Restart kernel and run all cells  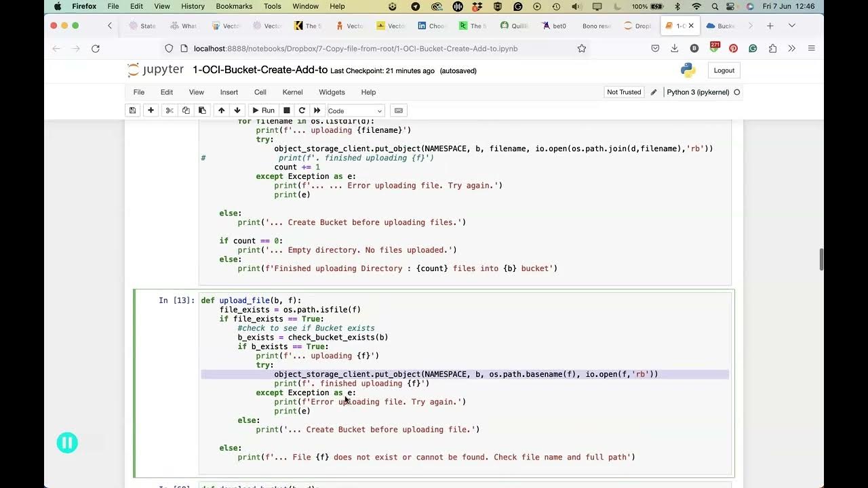coord(317,110)
